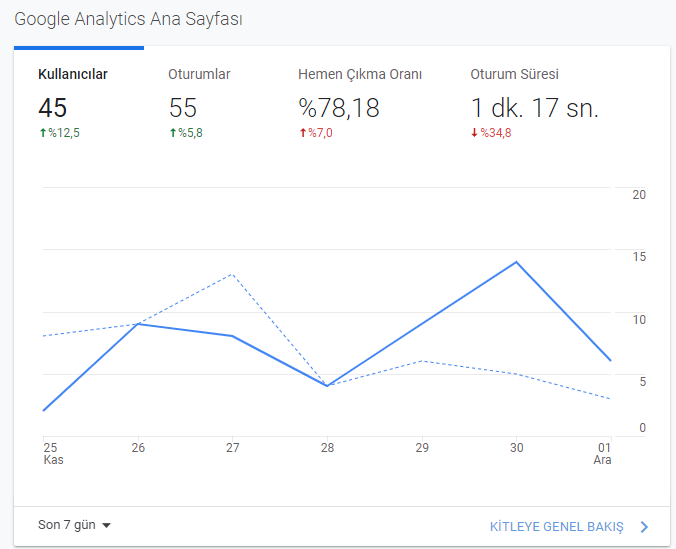Click the Google Analytics Ana Sayfası heading
This screenshot has height=549, width=676.
(x=128, y=19)
